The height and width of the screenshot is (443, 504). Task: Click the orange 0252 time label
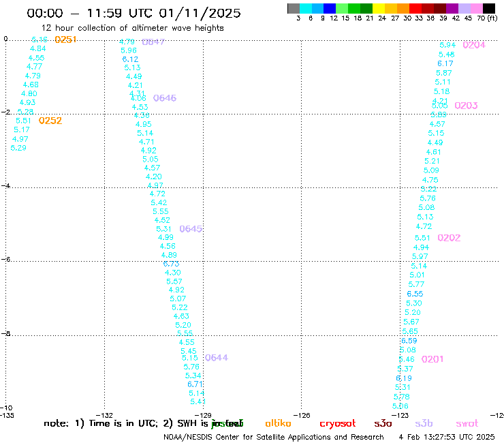tap(50, 121)
